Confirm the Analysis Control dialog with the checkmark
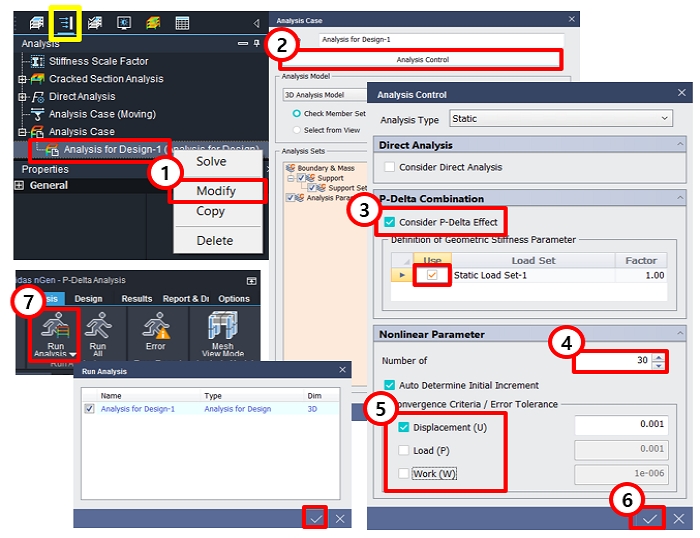Viewport: 700px width, 538px height. click(650, 518)
